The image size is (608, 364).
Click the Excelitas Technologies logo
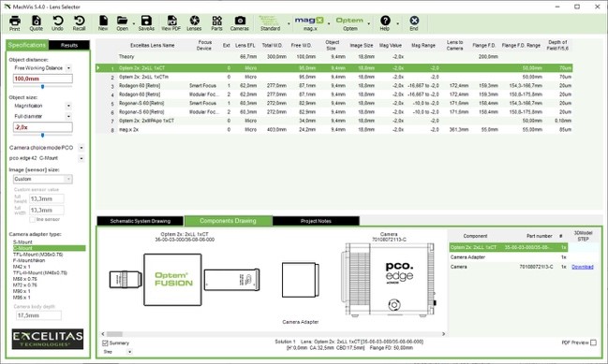48,339
